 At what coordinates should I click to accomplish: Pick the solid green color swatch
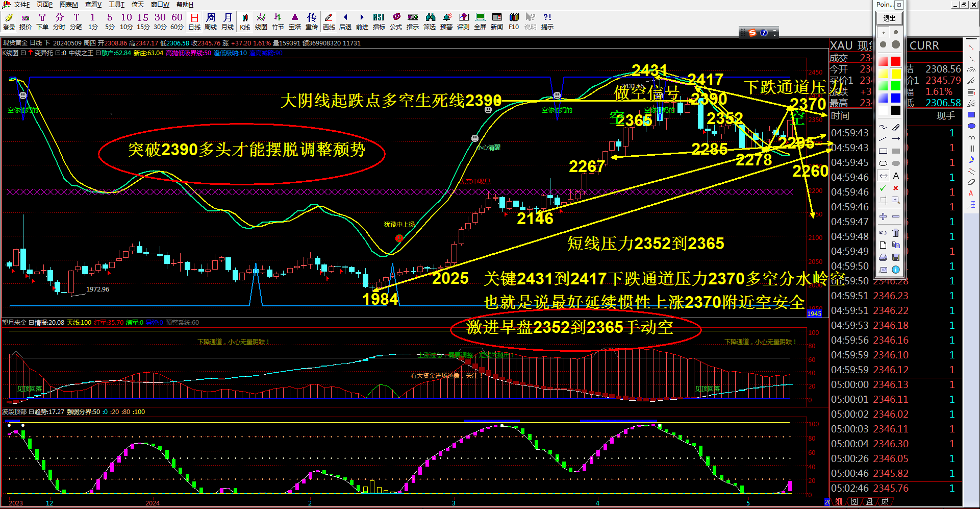tap(896, 86)
